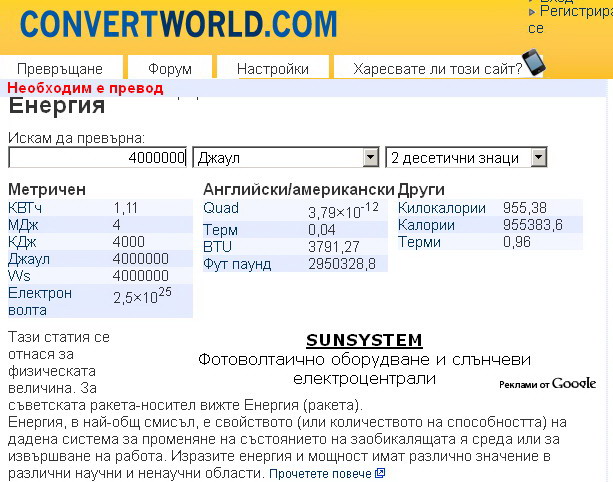
Task: Select the Джаул unit link in table
Action: tap(29, 259)
